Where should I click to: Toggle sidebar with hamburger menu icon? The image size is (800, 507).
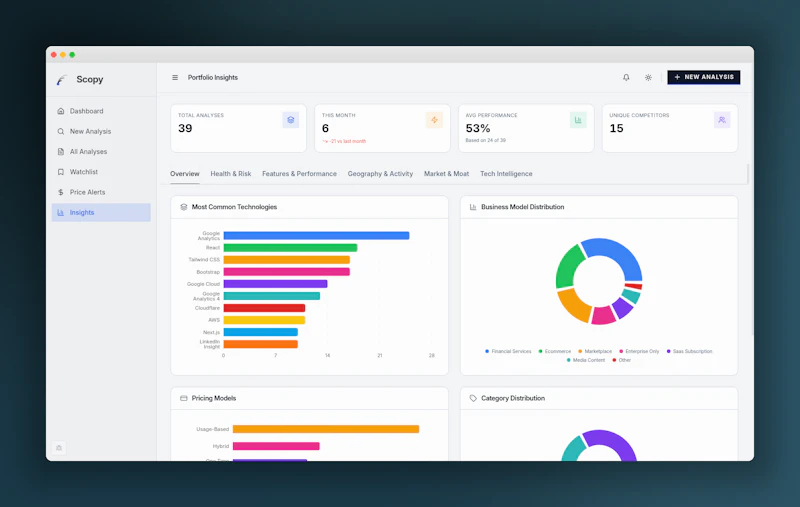175,78
